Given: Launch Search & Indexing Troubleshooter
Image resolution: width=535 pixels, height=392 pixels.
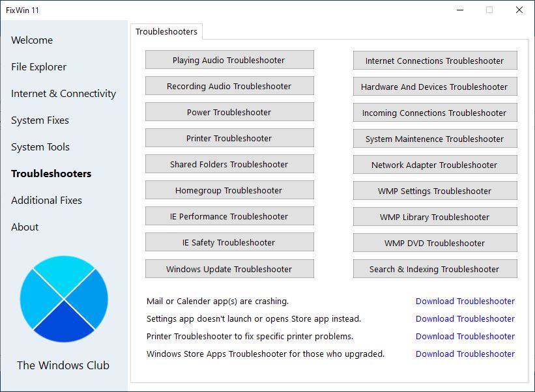Looking at the screenshot, I should pos(435,269).
